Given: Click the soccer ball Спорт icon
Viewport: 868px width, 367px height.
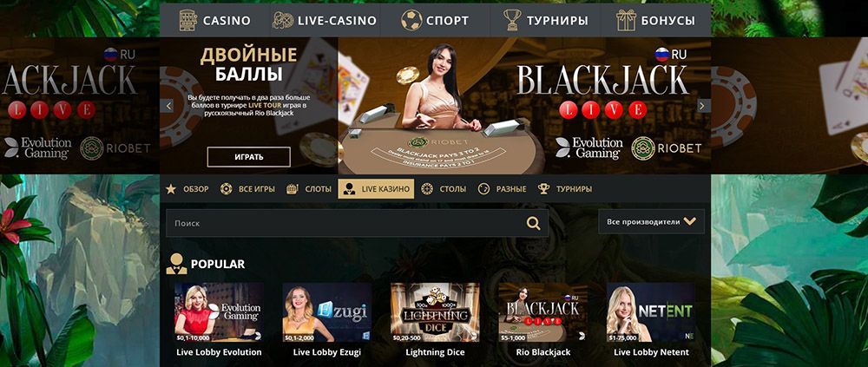Looking at the screenshot, I should (411, 21).
